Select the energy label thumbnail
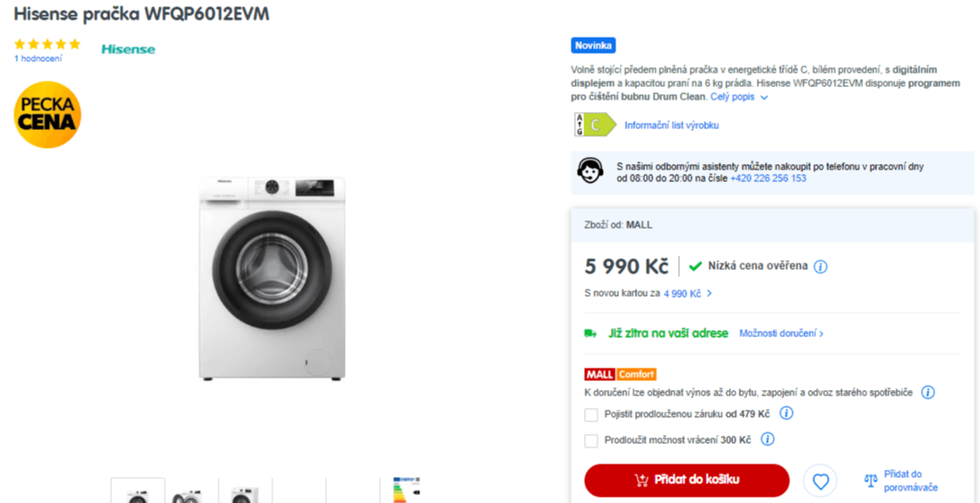The image size is (980, 503). 407,490
